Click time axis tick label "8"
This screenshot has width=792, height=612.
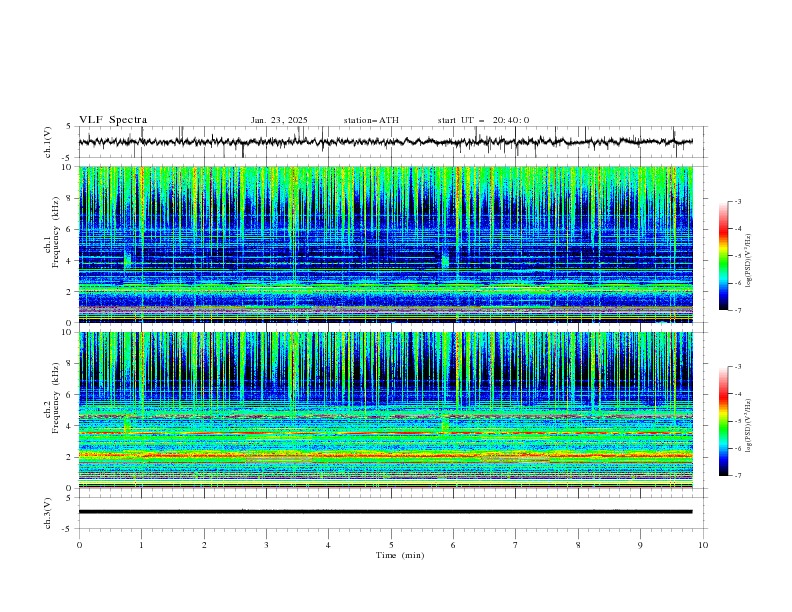(x=578, y=545)
